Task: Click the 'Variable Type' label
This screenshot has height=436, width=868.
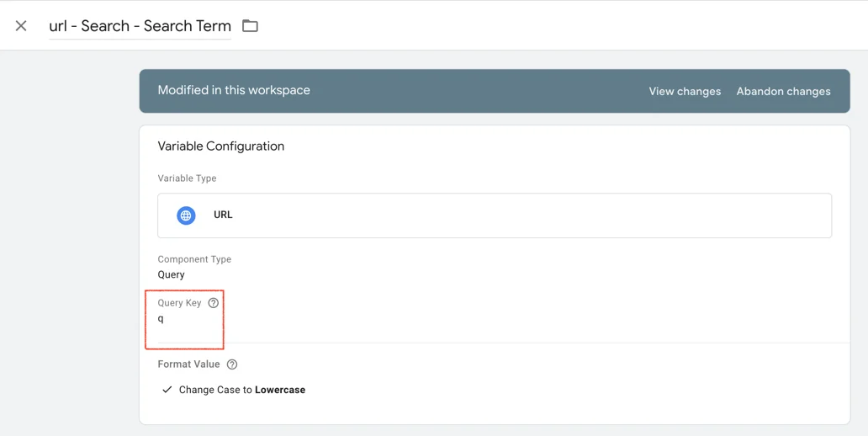Action: click(187, 178)
